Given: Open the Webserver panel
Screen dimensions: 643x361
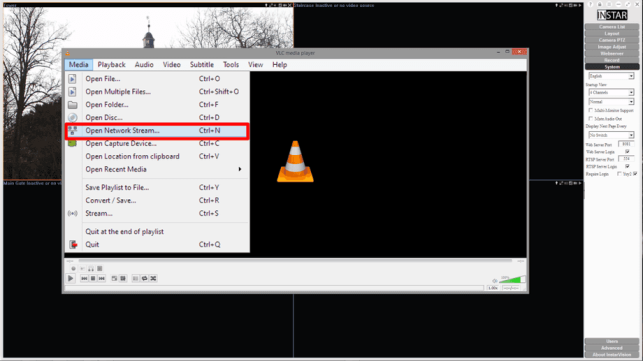Looking at the screenshot, I should point(611,53).
